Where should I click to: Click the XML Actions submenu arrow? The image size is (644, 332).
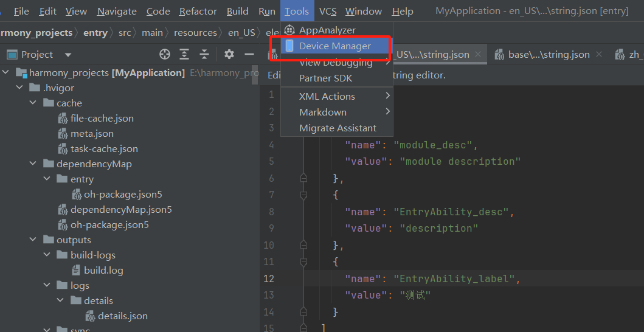point(388,96)
